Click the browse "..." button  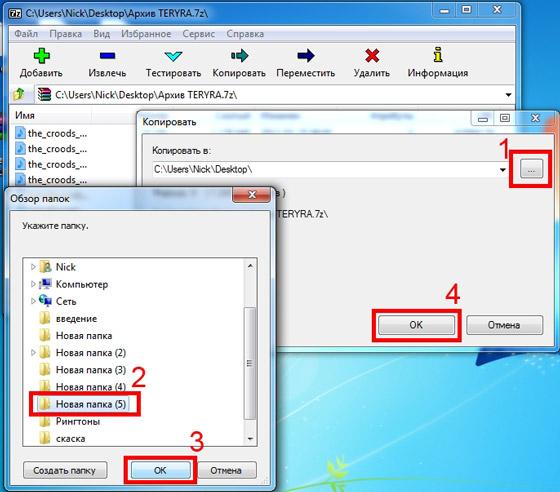point(531,169)
